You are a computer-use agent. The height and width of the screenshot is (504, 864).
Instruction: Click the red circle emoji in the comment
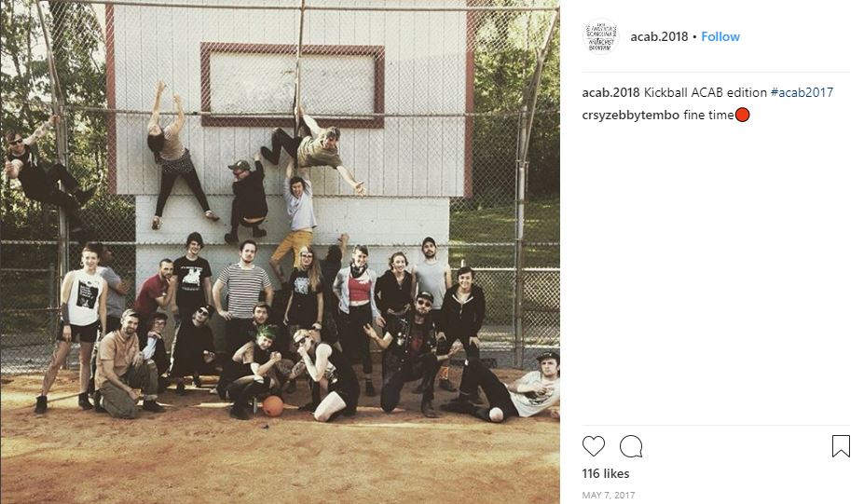(x=742, y=116)
